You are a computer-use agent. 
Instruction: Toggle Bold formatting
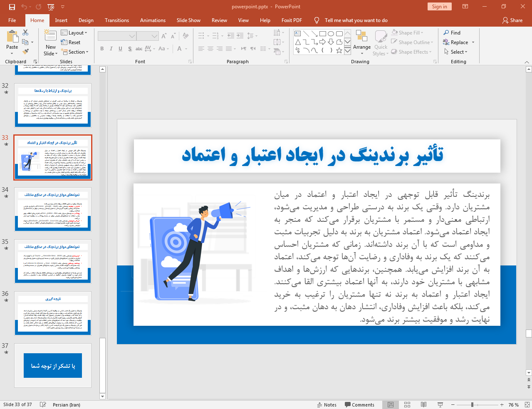102,49
